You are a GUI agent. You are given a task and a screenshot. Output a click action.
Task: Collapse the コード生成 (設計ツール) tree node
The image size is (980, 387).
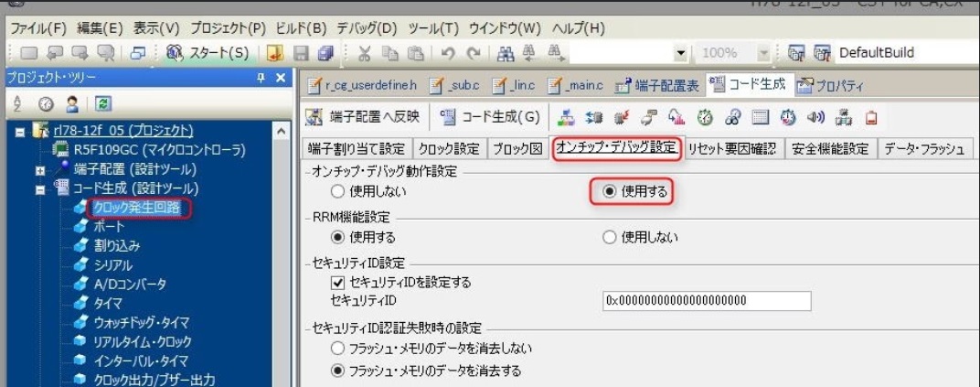click(x=40, y=189)
